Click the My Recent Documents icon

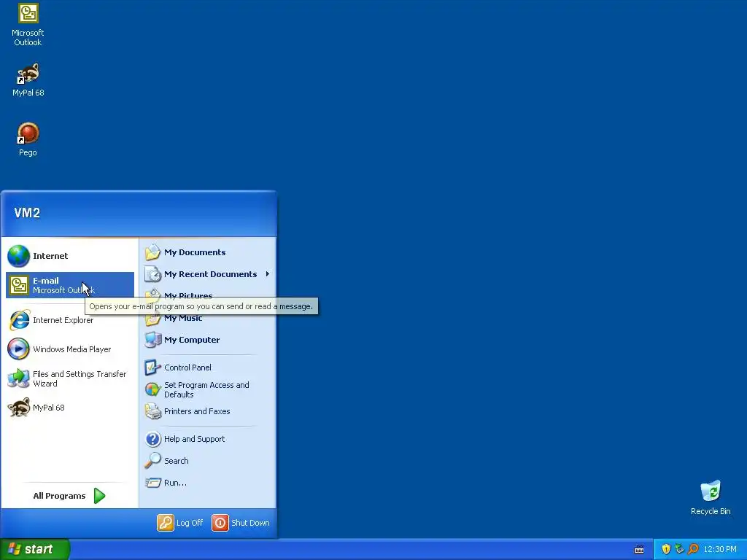coord(153,274)
